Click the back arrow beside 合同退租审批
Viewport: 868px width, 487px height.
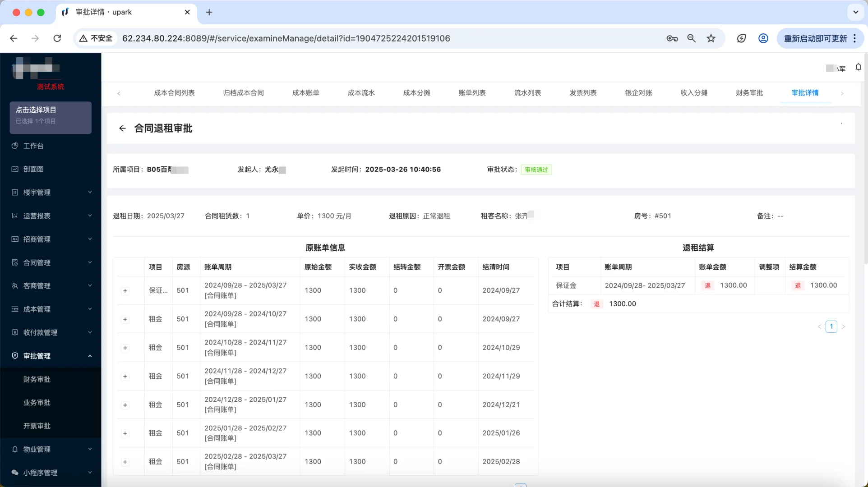[x=122, y=128]
